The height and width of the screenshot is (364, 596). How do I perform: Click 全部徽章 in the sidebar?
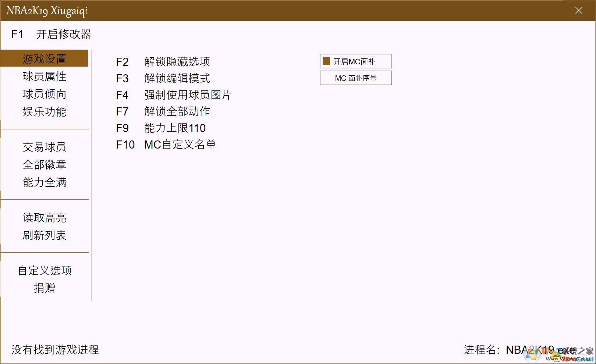pos(44,165)
